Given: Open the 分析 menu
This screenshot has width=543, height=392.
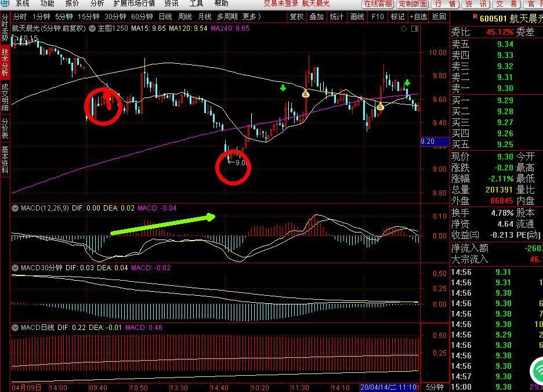Looking at the screenshot, I should (97, 3).
